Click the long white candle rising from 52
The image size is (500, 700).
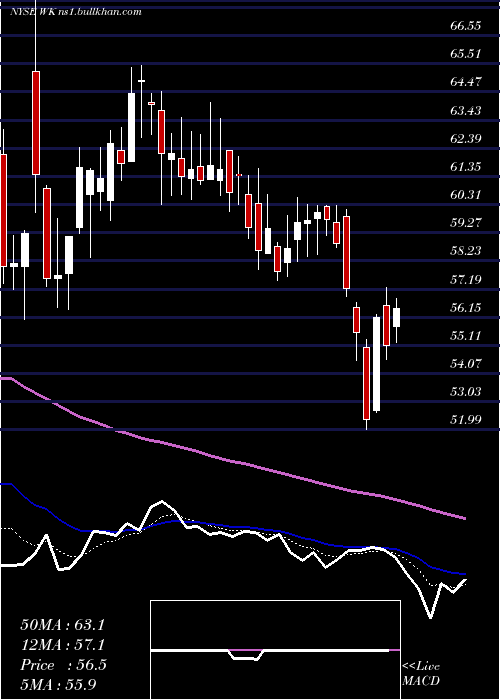tap(376, 364)
